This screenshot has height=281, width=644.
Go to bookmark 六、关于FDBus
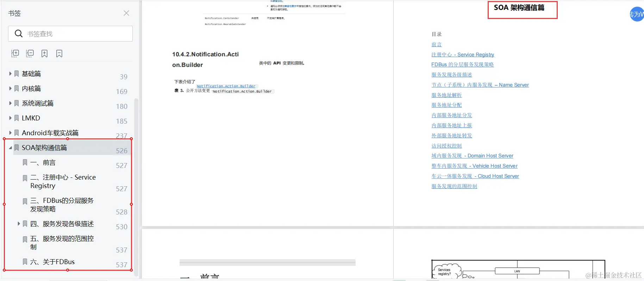[x=52, y=262]
